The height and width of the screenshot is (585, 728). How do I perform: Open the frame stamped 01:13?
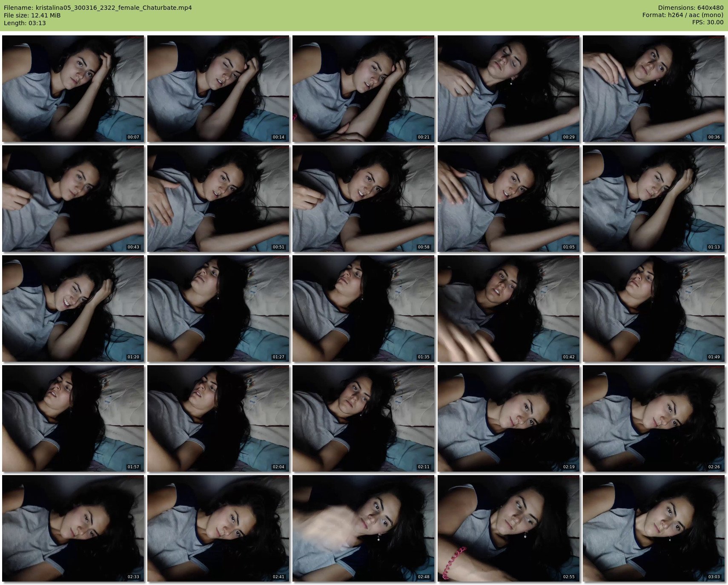point(653,198)
